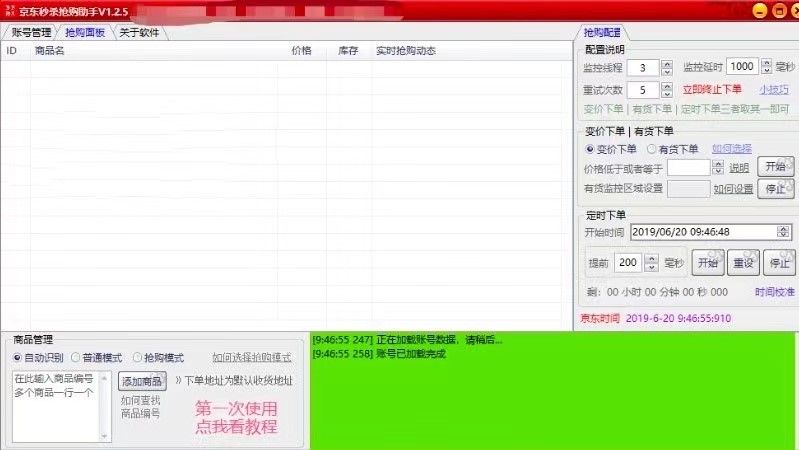This screenshot has width=799, height=450.
Task: Click the app icon in title bar
Action: click(x=10, y=11)
